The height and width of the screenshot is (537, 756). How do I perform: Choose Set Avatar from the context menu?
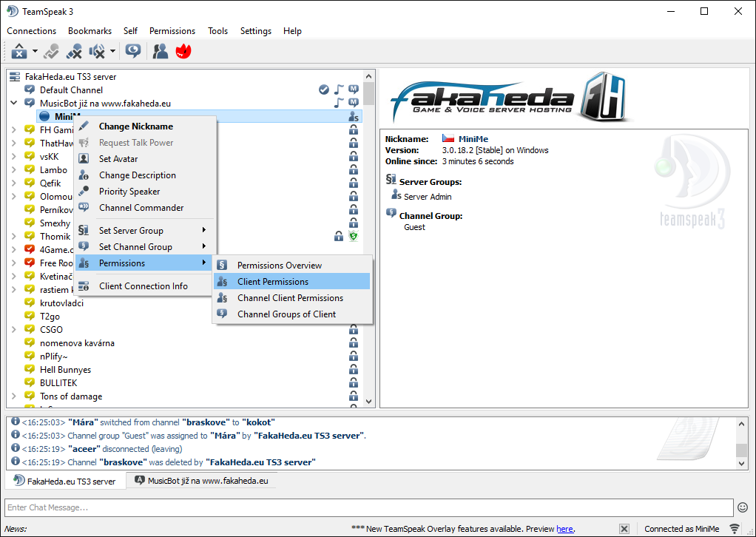click(144, 158)
